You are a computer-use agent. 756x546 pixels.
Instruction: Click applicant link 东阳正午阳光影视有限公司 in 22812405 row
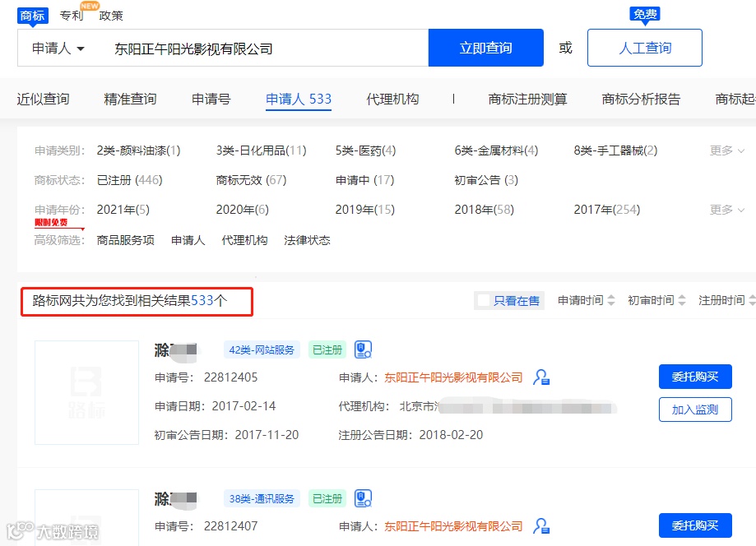point(453,377)
